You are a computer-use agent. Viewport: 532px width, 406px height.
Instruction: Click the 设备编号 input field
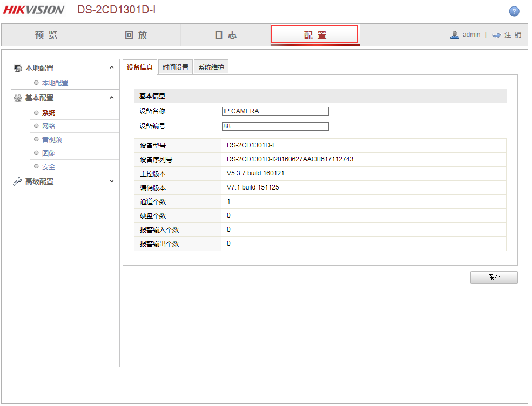(x=275, y=126)
